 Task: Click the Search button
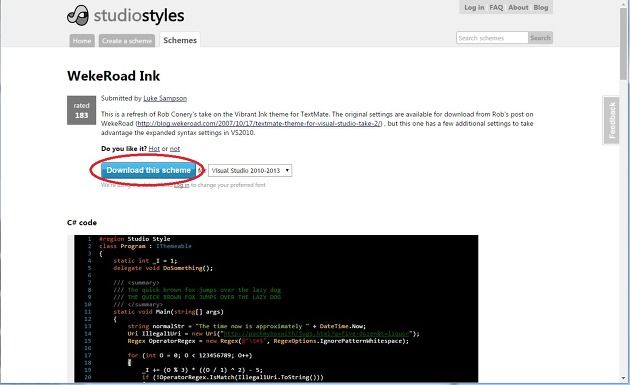click(540, 38)
